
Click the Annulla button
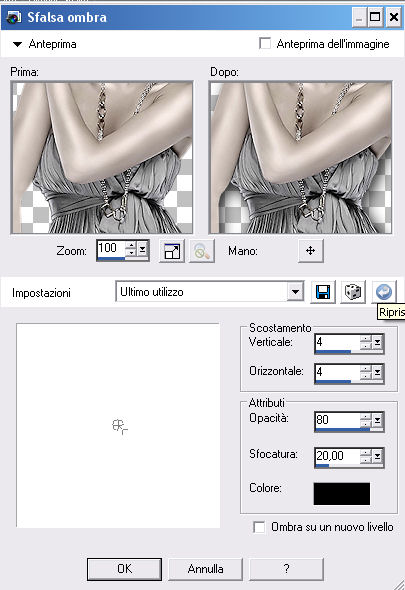pos(206,569)
